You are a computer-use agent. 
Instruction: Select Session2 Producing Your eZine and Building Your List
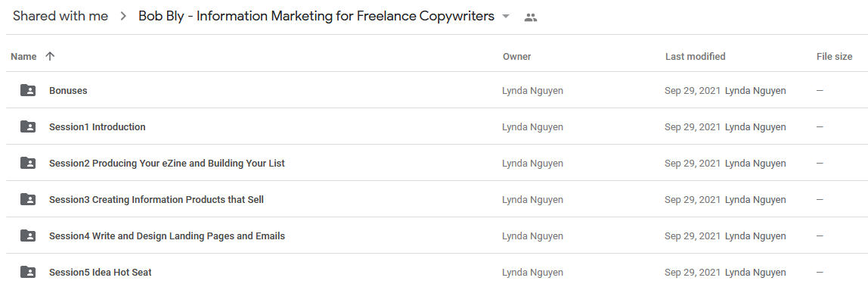[x=167, y=164]
